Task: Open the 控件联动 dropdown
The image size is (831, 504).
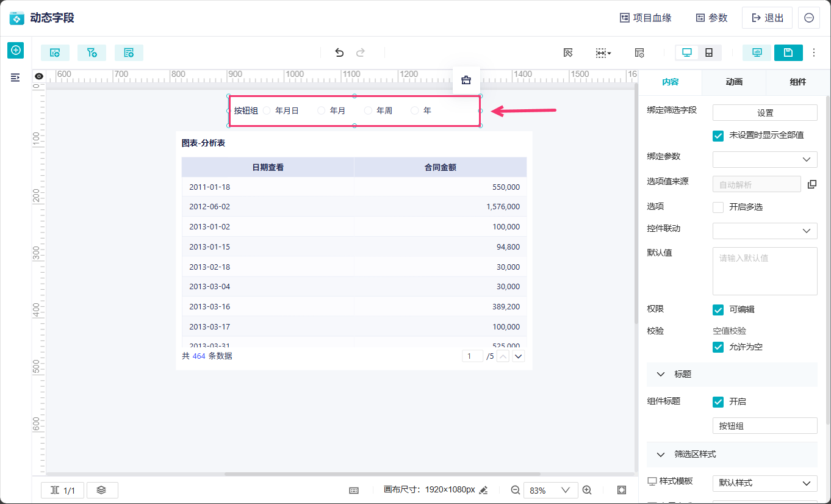Action: pyautogui.click(x=765, y=231)
